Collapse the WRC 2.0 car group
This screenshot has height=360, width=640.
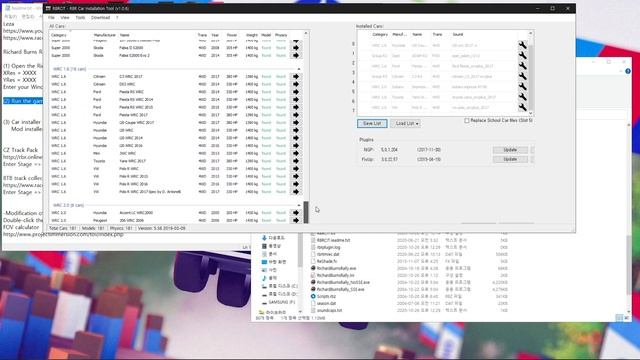tap(299, 205)
